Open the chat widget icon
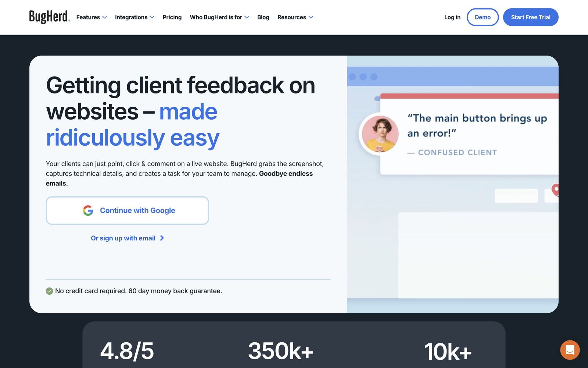The image size is (588, 368). click(570, 350)
